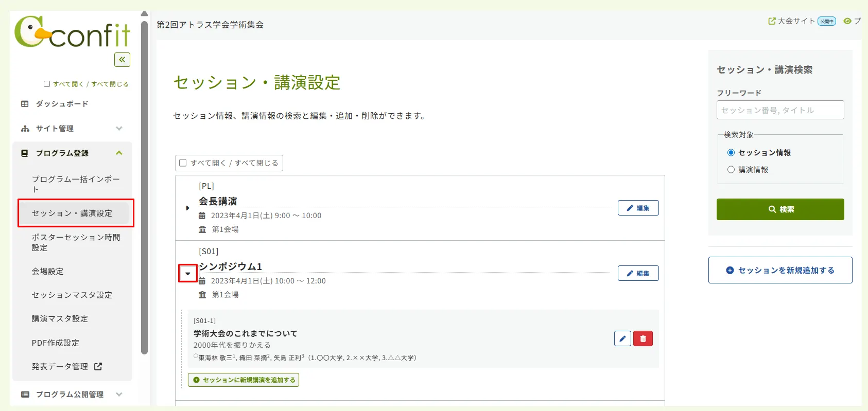Go to 会場設定 in sidebar
This screenshot has width=868, height=411.
[x=48, y=271]
